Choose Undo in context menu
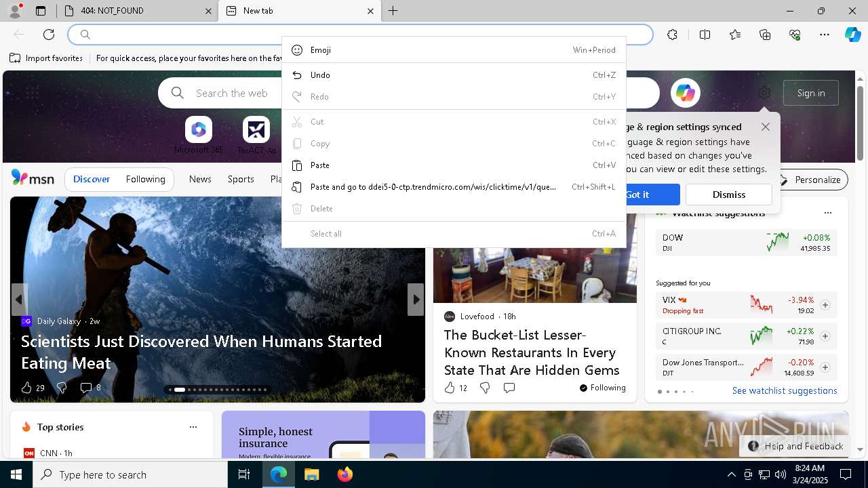This screenshot has height=488, width=868. [454, 75]
